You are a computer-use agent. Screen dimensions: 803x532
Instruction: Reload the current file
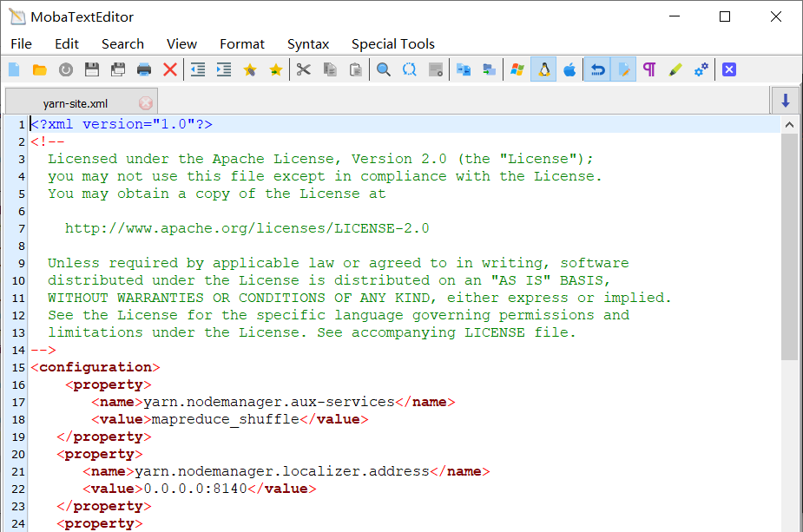coord(66,69)
